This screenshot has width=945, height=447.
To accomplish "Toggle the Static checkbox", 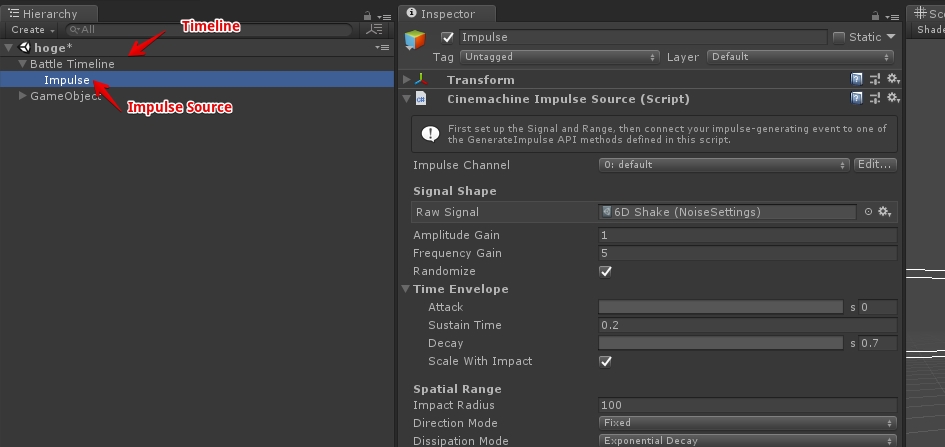I will pos(838,37).
